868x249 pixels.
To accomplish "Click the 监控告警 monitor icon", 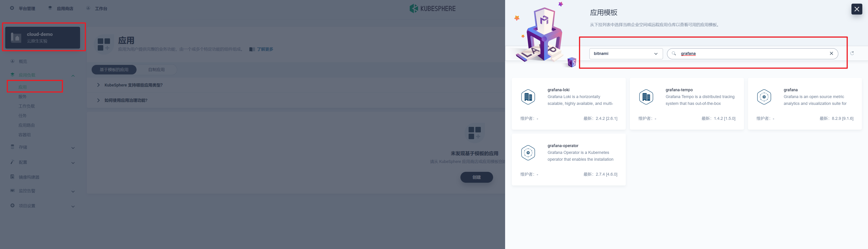I will [x=12, y=191].
